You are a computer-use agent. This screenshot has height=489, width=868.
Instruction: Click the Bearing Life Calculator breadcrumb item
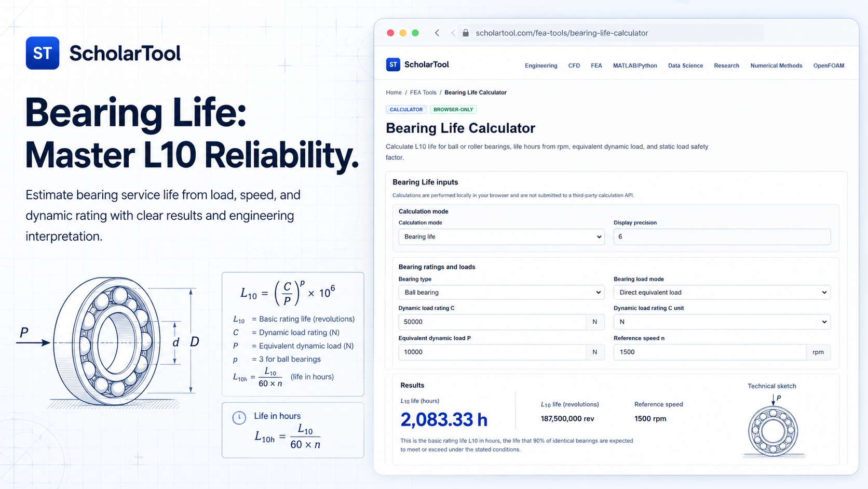point(476,92)
